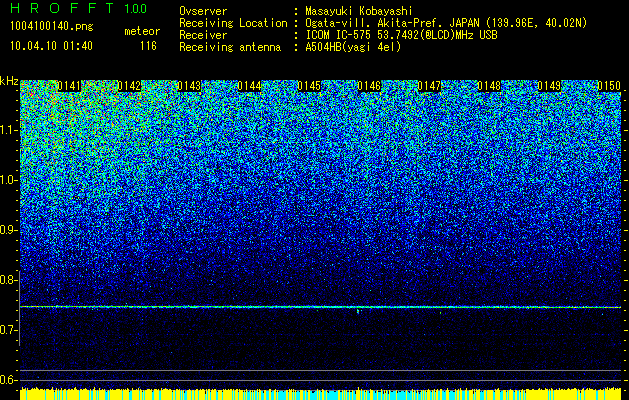
Task: Click the meteor label
Action: coord(142,31)
